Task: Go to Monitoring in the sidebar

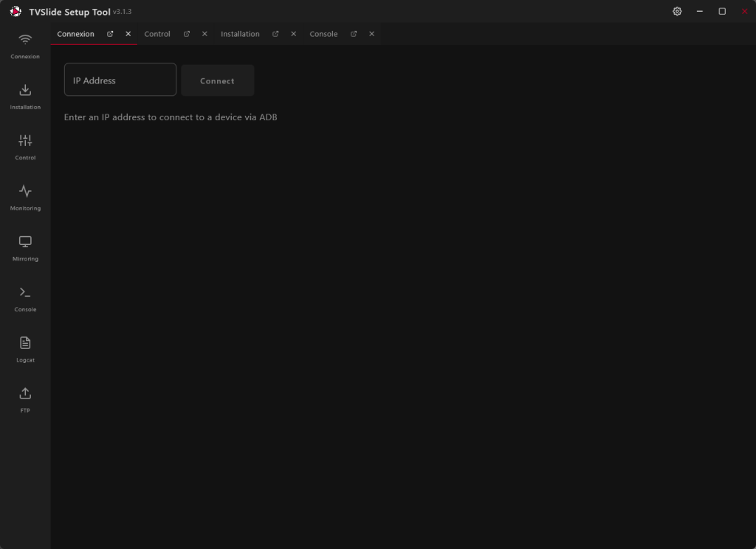Action: pyautogui.click(x=25, y=192)
